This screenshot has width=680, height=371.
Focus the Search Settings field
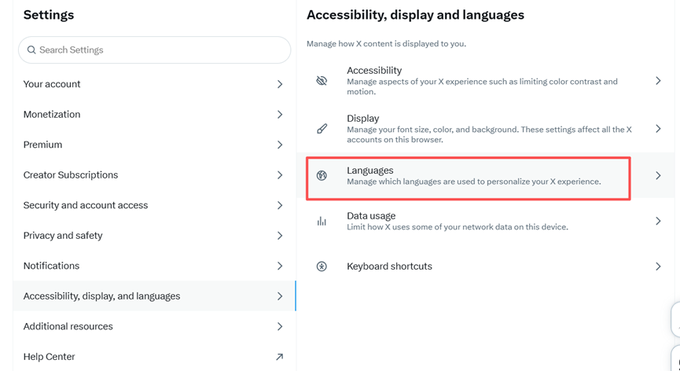[x=154, y=50]
